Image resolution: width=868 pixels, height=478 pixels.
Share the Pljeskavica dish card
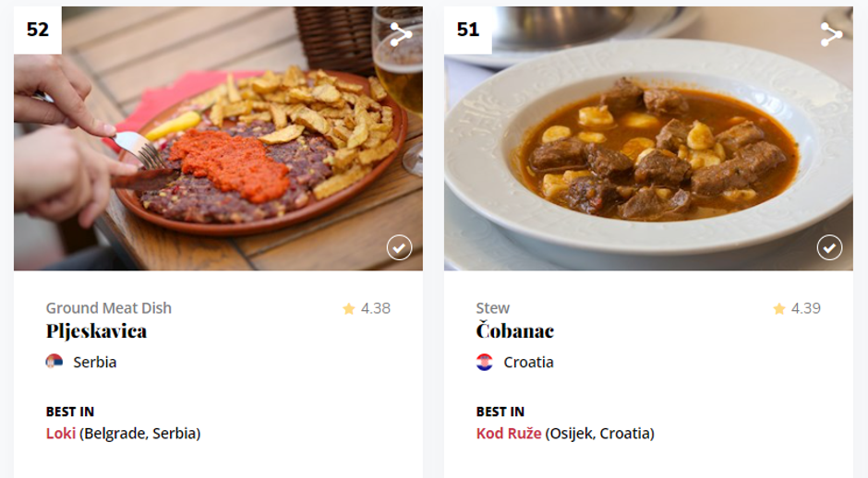[x=401, y=35]
